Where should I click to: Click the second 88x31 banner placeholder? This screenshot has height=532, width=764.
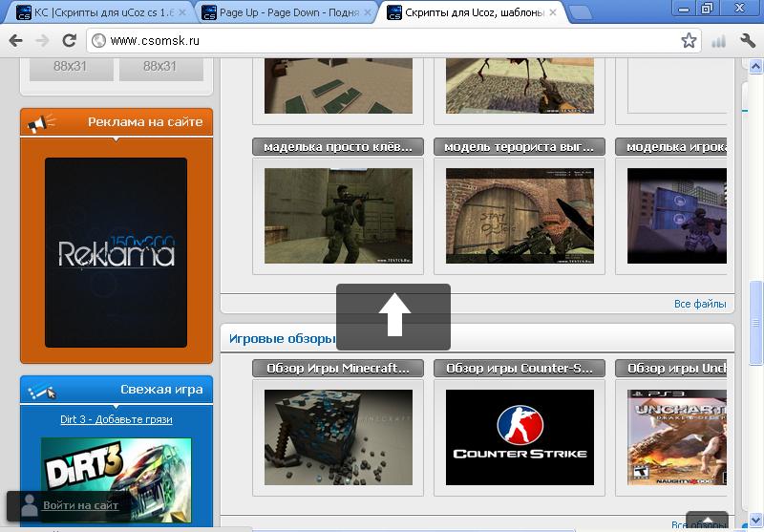pyautogui.click(x=160, y=69)
